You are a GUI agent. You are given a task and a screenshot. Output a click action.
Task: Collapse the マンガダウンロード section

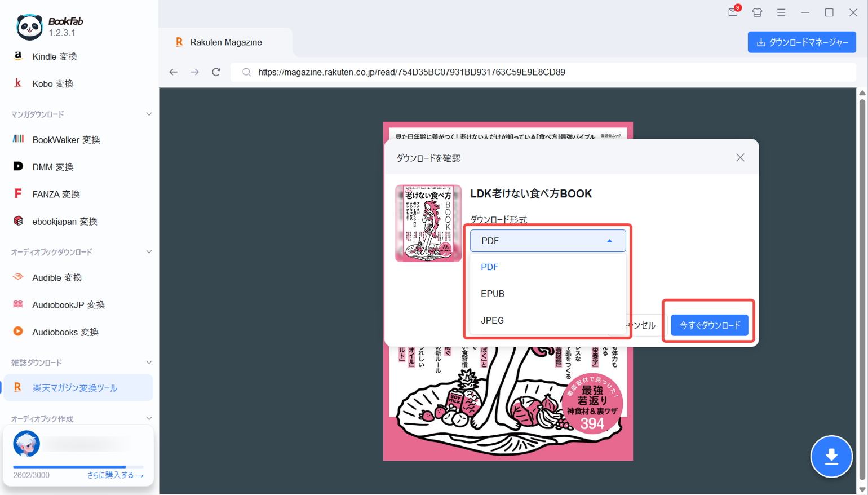[x=149, y=114]
